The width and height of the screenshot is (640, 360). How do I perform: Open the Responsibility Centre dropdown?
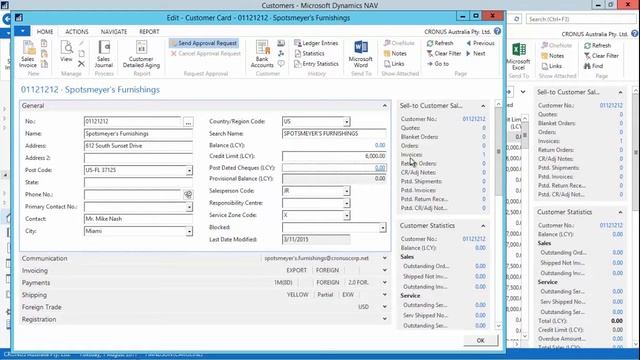click(347, 203)
